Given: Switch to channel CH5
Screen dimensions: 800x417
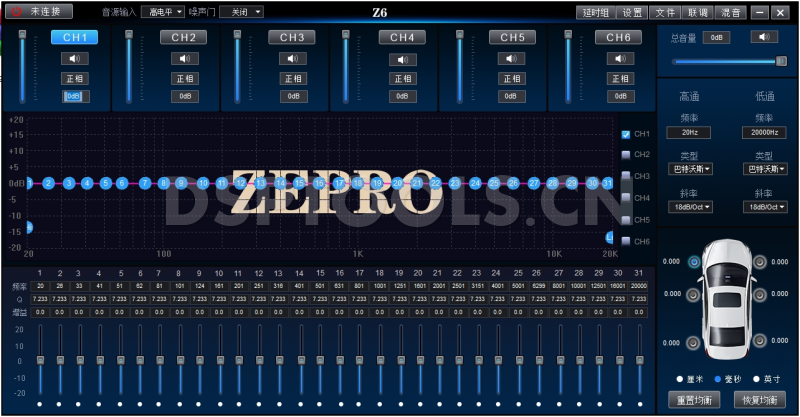Looking at the screenshot, I should tap(512, 37).
